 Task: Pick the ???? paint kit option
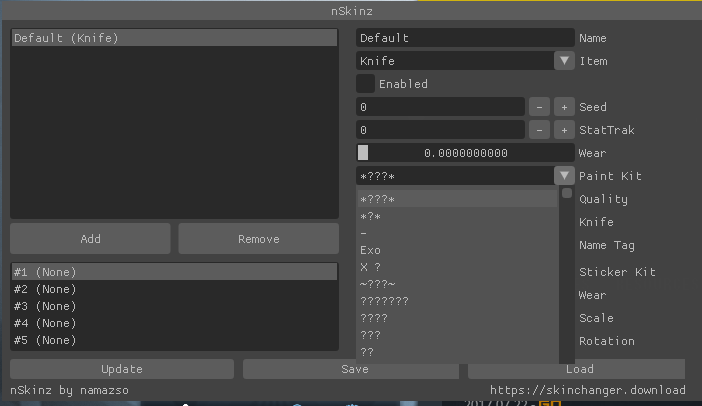coord(457,318)
